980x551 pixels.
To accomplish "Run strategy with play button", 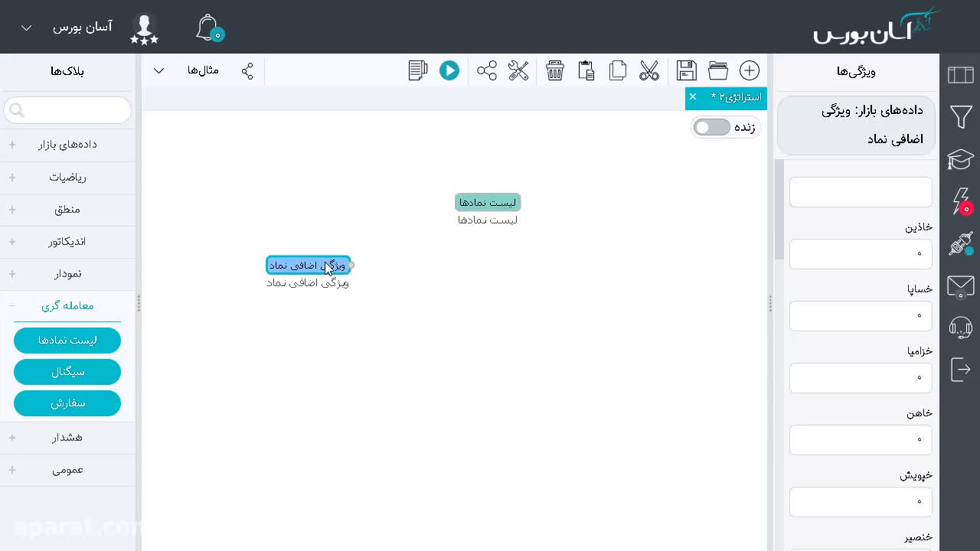I will pyautogui.click(x=449, y=70).
